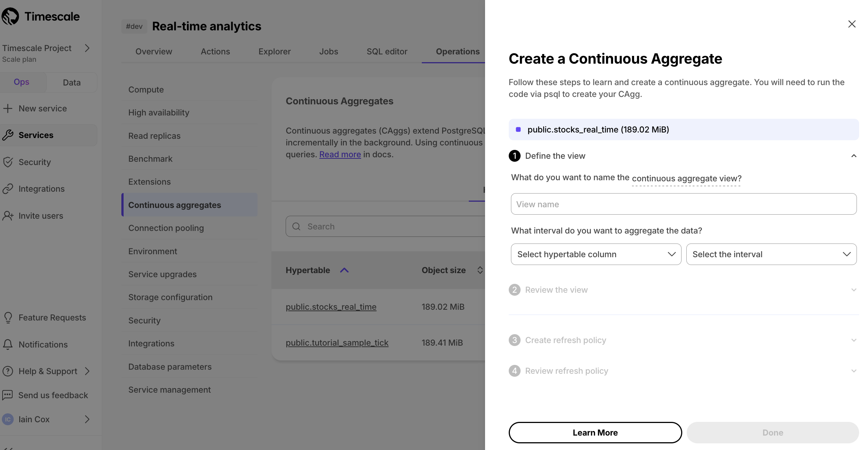
Task: Open Select hypertable column dropdown
Action: 596,254
